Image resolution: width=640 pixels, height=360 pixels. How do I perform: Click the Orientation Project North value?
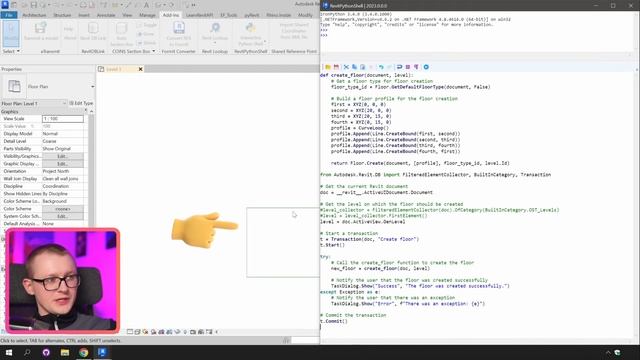[62, 171]
